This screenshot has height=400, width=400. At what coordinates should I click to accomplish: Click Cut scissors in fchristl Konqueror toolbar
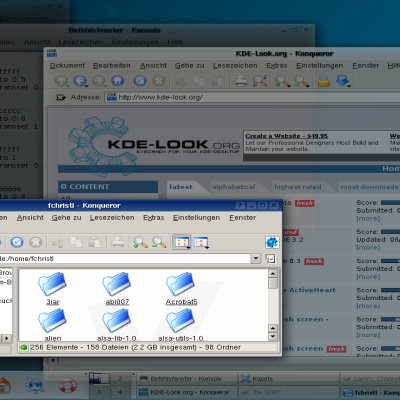58,242
